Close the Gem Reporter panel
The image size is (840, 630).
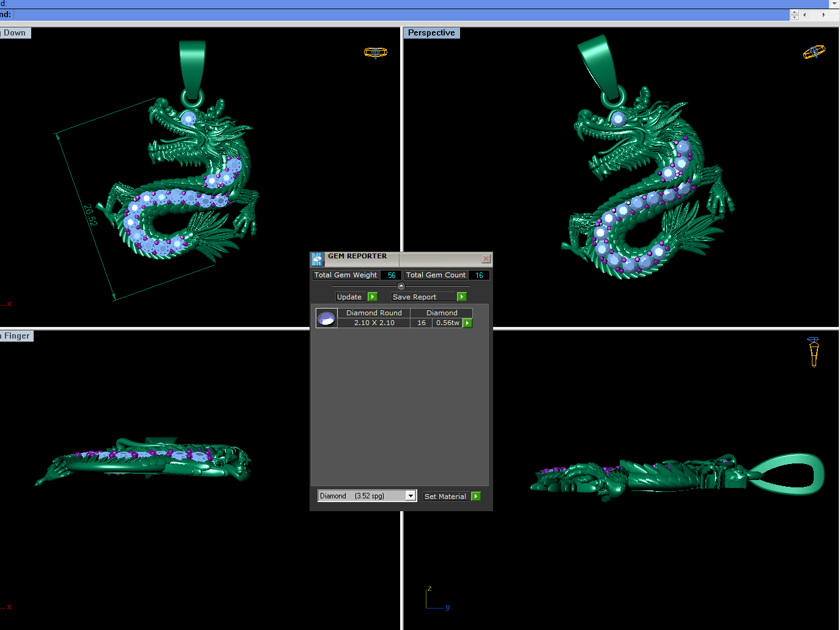(486, 259)
